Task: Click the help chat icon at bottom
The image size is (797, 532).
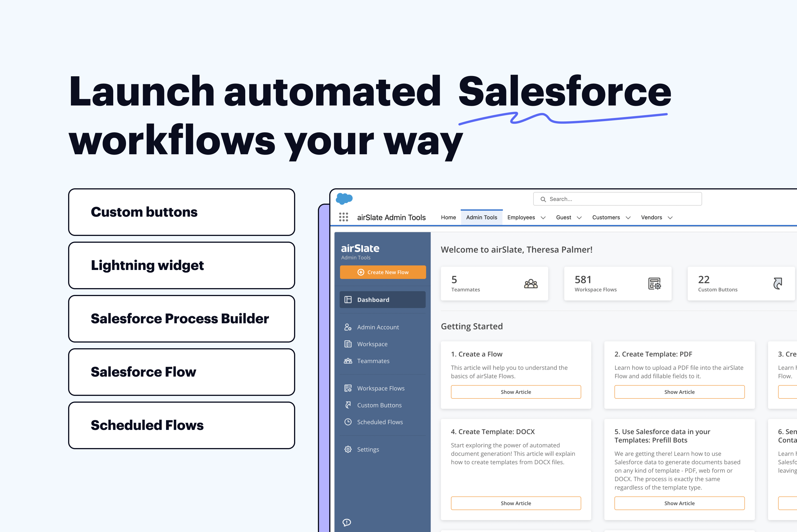Action: click(346, 522)
